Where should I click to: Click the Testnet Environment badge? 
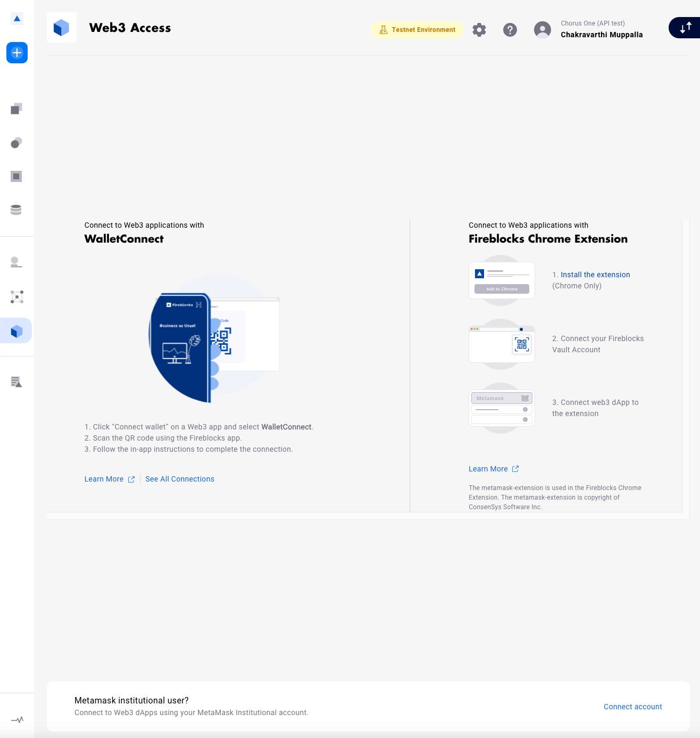pyautogui.click(x=417, y=30)
